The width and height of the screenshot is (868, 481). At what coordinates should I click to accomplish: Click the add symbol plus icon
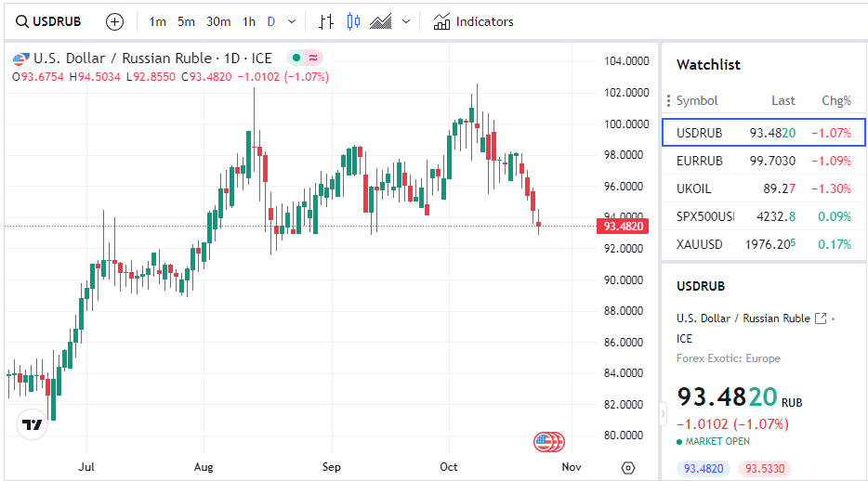pos(114,21)
